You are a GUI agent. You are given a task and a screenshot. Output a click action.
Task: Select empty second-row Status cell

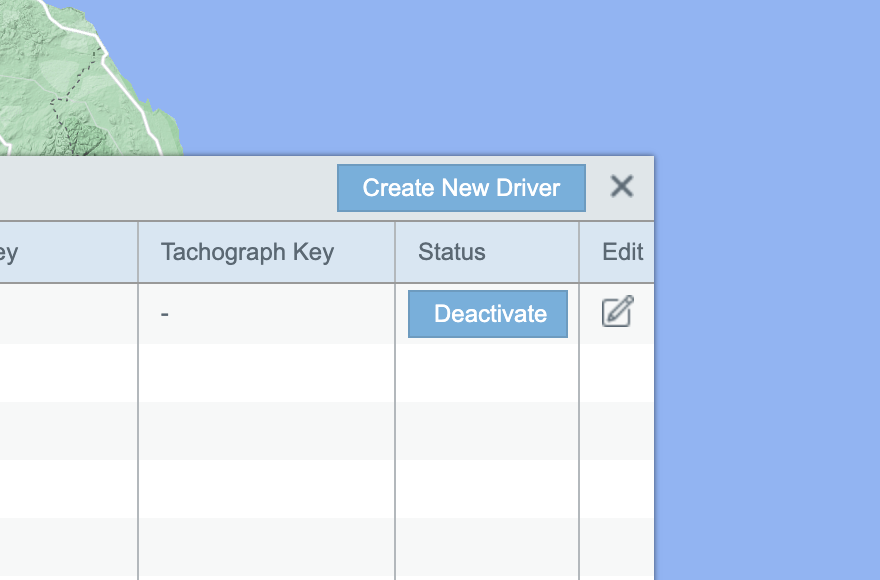pos(487,373)
